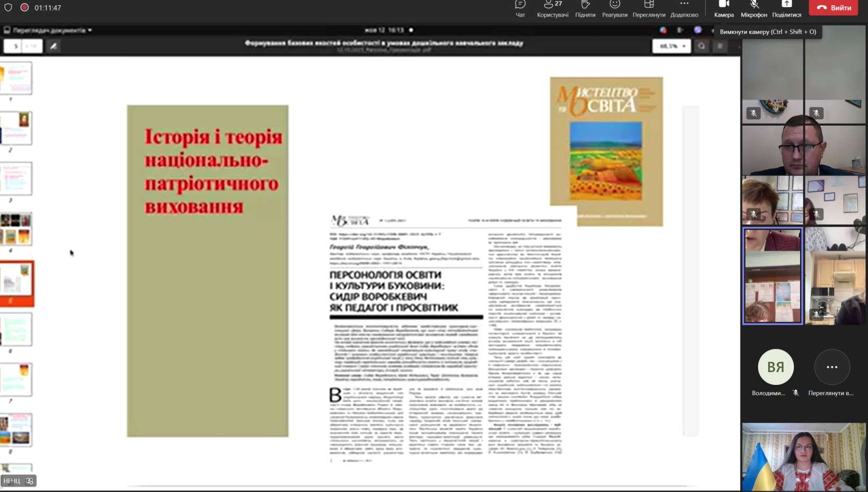The image size is (868, 492).
Task: Click the document viewer vertical scrollbar
Action: click(x=691, y=271)
